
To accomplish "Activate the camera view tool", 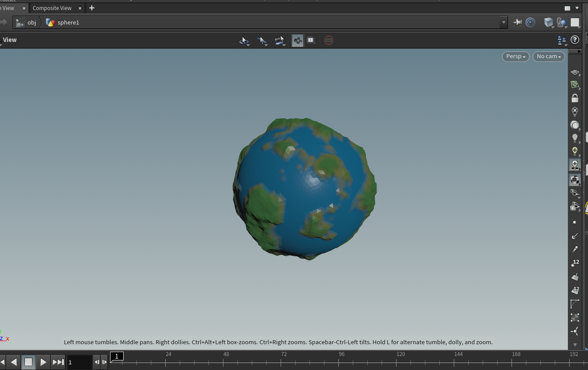I will 298,40.
